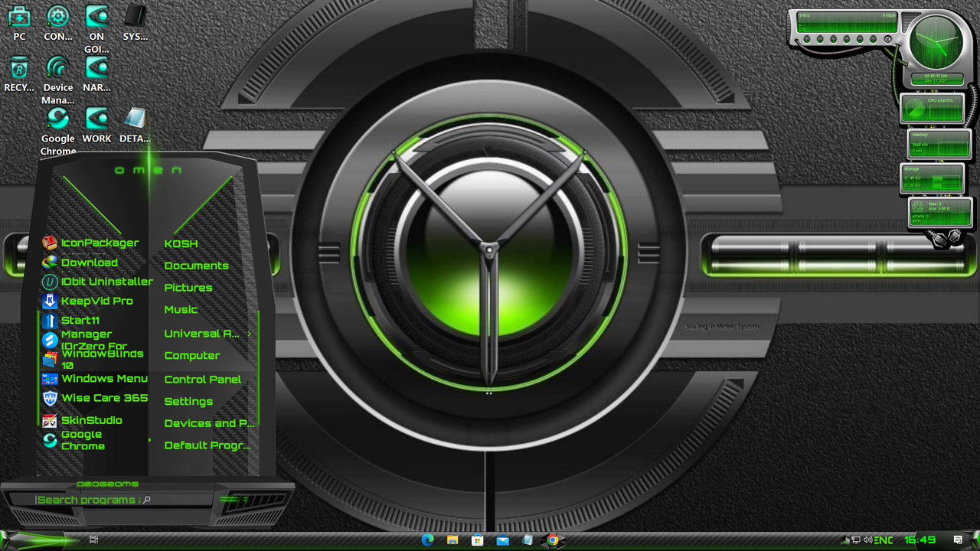Click the volume speaker tray icon
The width and height of the screenshot is (980, 551).
point(867,540)
